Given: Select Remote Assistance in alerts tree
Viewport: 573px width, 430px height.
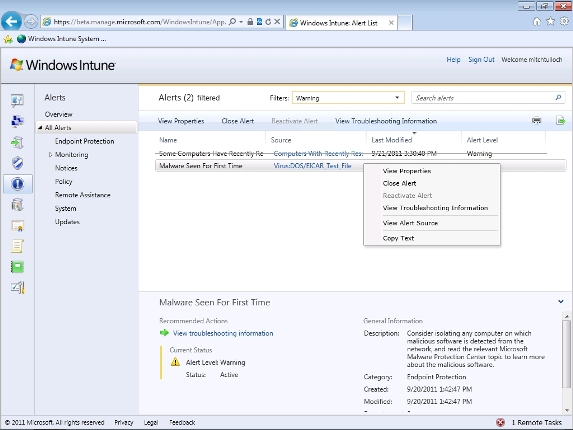Looking at the screenshot, I should coord(83,195).
